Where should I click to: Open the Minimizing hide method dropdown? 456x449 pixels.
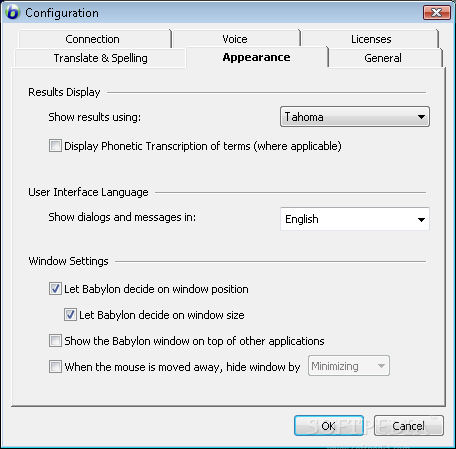click(349, 366)
